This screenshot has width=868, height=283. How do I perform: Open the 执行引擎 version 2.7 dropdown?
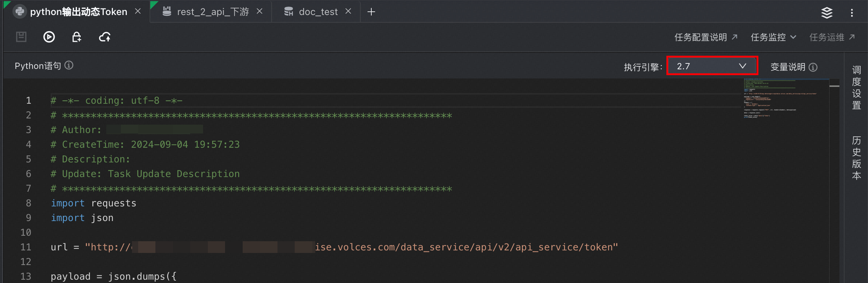(711, 66)
